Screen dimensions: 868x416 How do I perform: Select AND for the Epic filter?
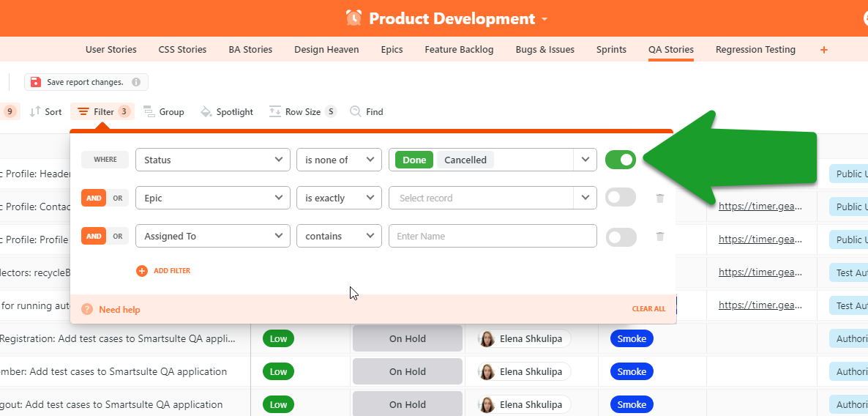(94, 198)
